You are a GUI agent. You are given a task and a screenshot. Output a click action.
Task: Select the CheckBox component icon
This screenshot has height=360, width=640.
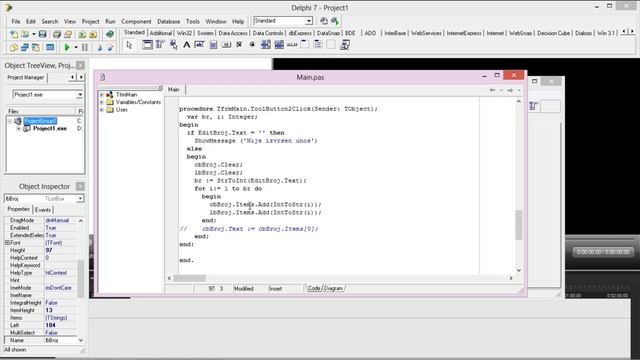(239, 45)
